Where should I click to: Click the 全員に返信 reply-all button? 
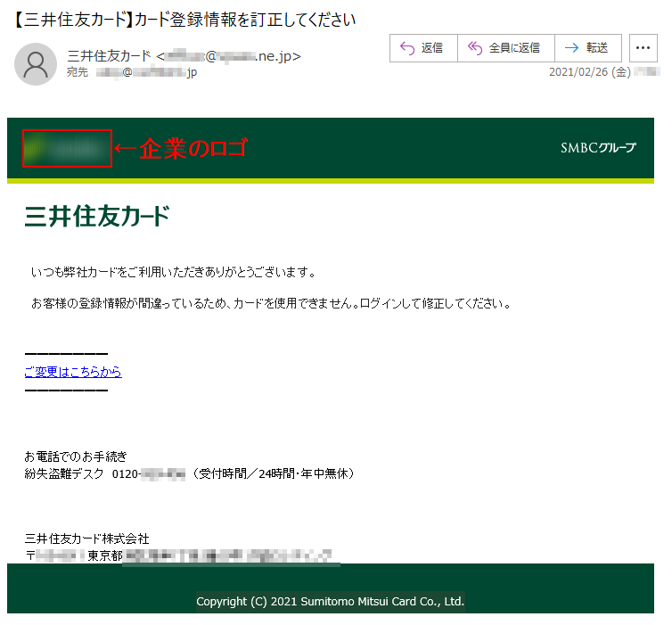point(505,48)
